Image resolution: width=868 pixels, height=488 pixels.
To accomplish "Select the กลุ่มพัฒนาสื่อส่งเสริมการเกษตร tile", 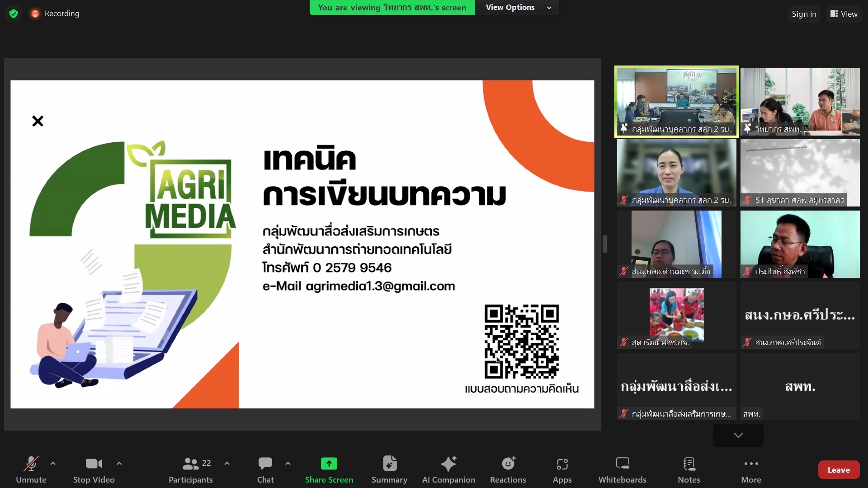I will point(676,386).
